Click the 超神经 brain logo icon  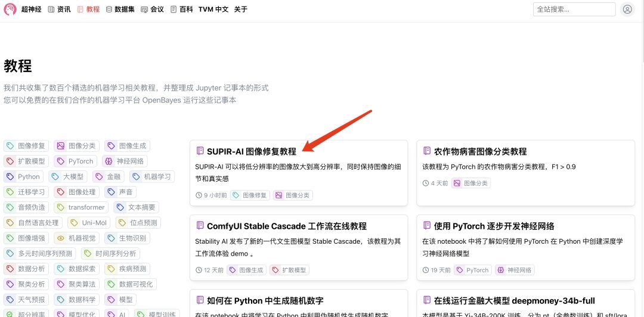tap(10, 10)
